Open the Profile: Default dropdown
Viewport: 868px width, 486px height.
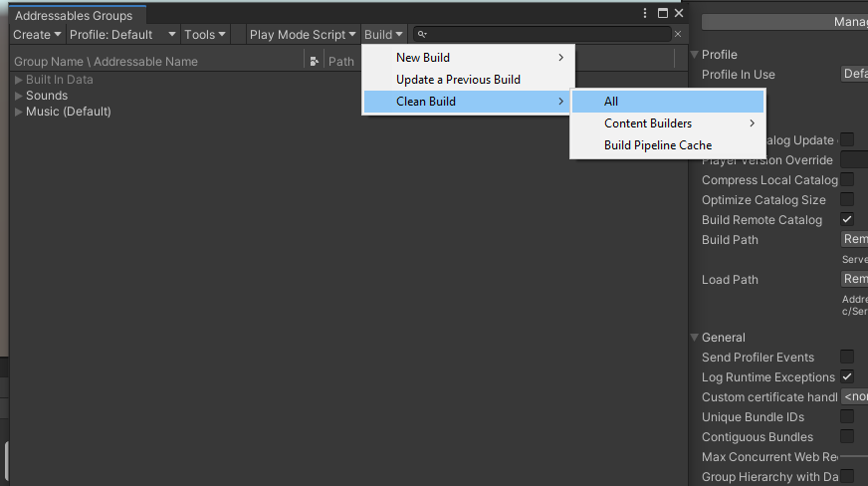pos(122,34)
